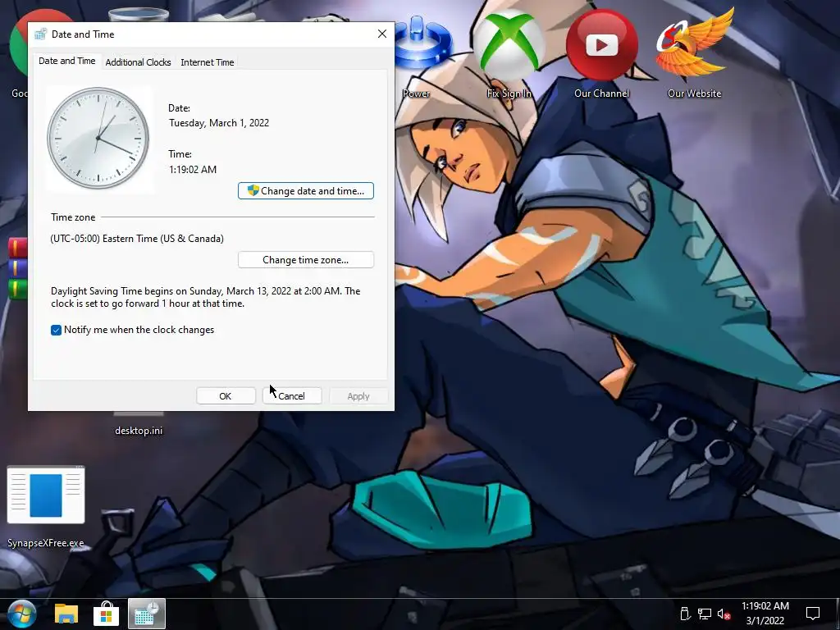
Task: Open the Our Website shortcut
Action: (694, 53)
